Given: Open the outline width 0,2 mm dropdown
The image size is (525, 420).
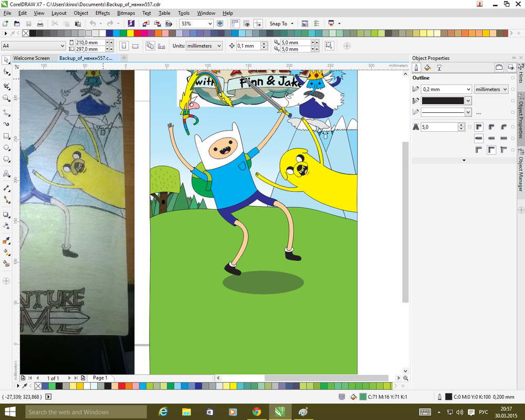Looking at the screenshot, I should tap(468, 89).
